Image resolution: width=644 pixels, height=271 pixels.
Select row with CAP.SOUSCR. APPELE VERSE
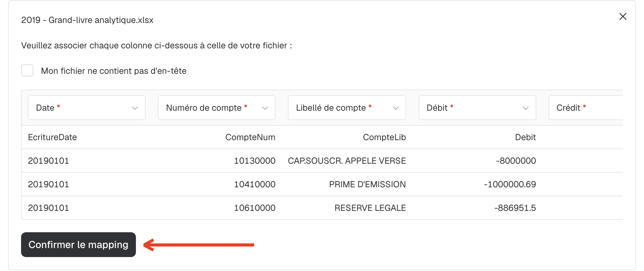click(x=322, y=161)
